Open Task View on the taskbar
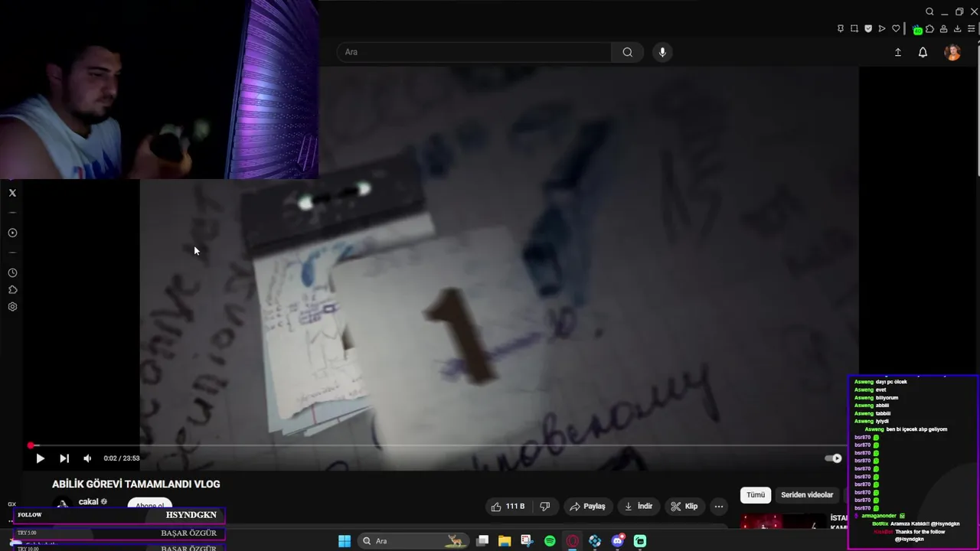The width and height of the screenshot is (980, 551). click(x=482, y=541)
